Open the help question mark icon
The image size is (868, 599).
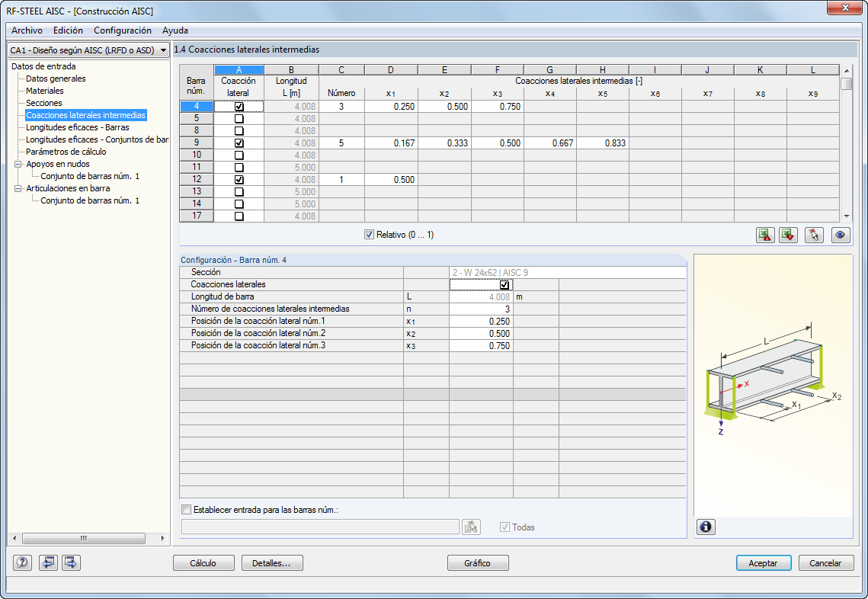[22, 562]
